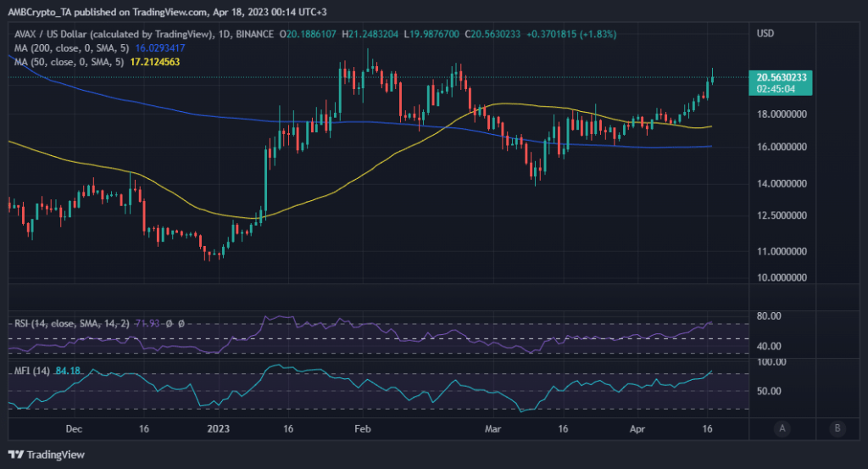
Task: Click the MFI (14) indicator label
Action: [x=31, y=370]
